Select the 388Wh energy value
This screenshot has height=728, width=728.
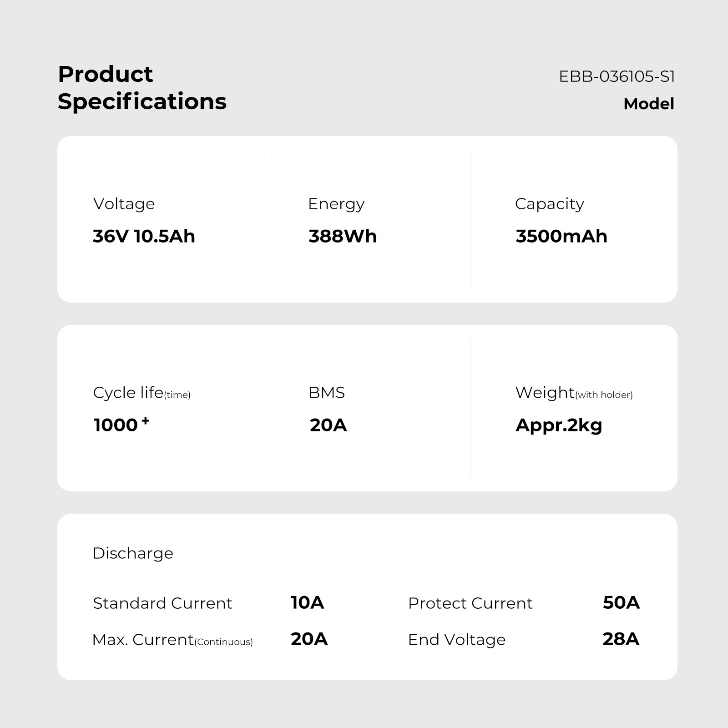click(x=343, y=236)
